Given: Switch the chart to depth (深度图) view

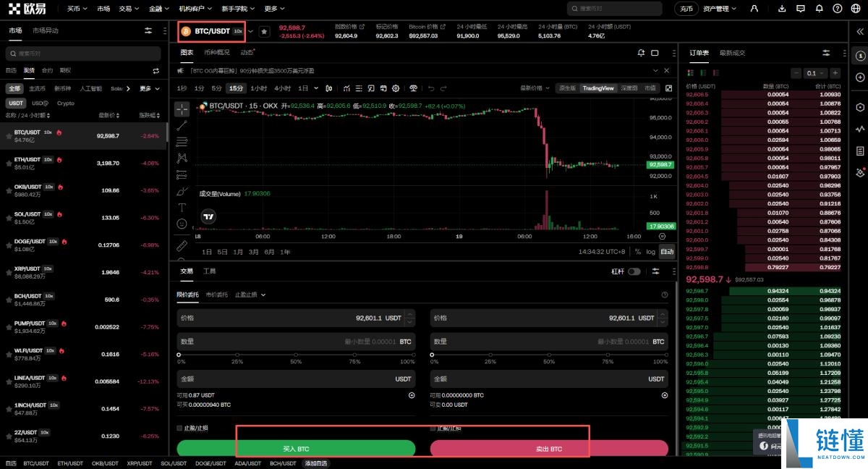Looking at the screenshot, I should pos(629,88).
